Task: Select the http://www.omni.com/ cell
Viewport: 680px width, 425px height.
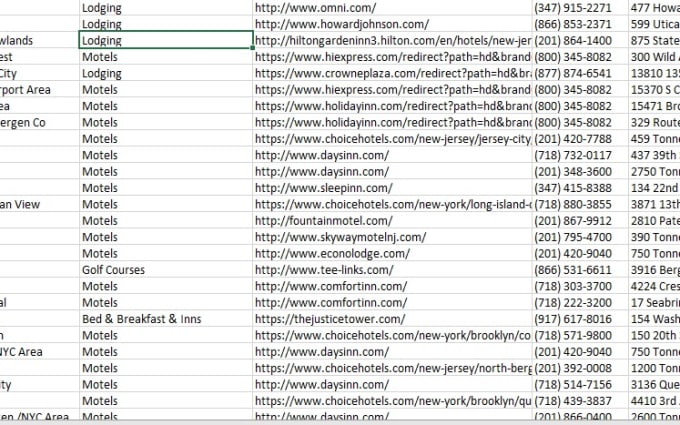Action: pyautogui.click(x=392, y=8)
